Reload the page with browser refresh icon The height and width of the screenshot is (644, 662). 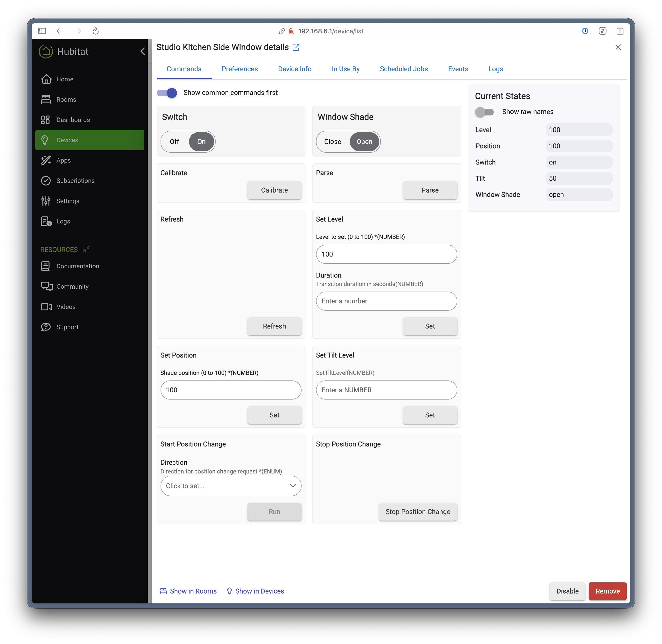[95, 31]
